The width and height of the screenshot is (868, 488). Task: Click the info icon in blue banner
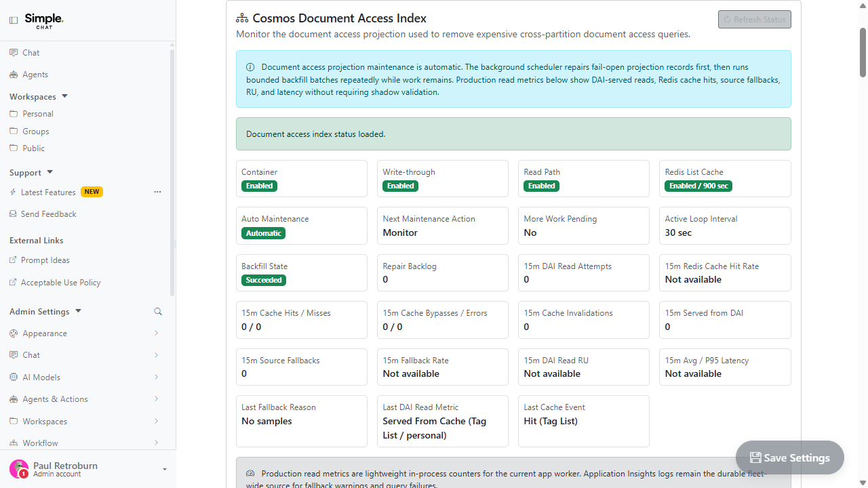coord(250,67)
